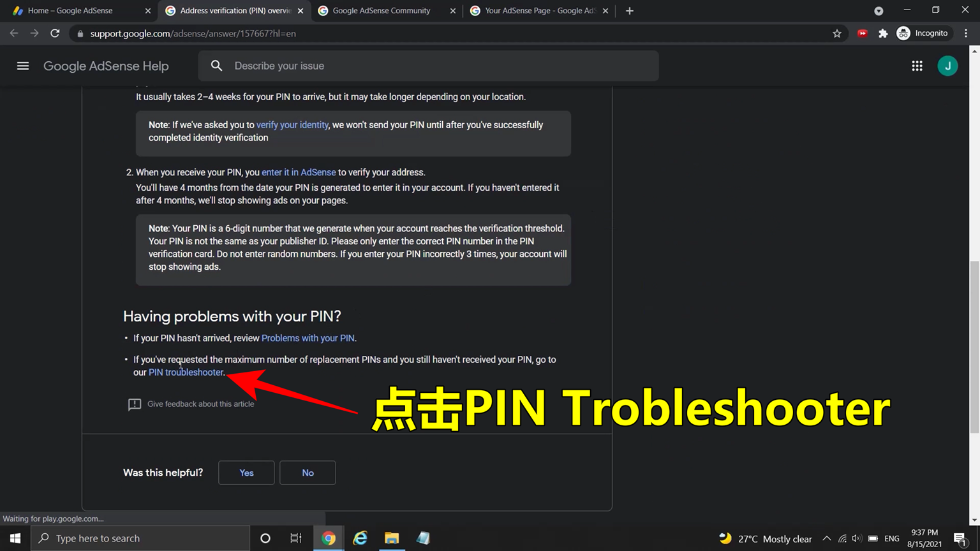The image size is (980, 551).
Task: Answer Yes to Was this helpful
Action: pyautogui.click(x=246, y=473)
